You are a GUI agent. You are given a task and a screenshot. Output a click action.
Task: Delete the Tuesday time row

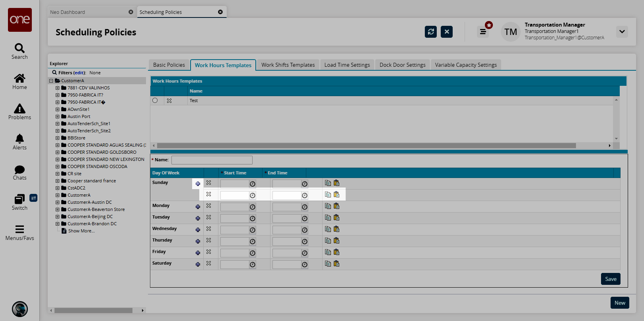click(208, 218)
